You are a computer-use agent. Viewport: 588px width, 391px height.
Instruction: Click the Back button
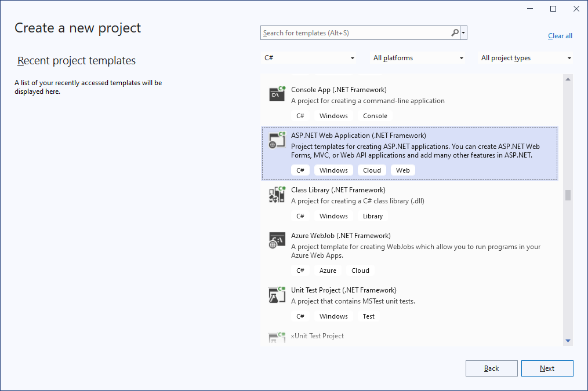tap(491, 368)
